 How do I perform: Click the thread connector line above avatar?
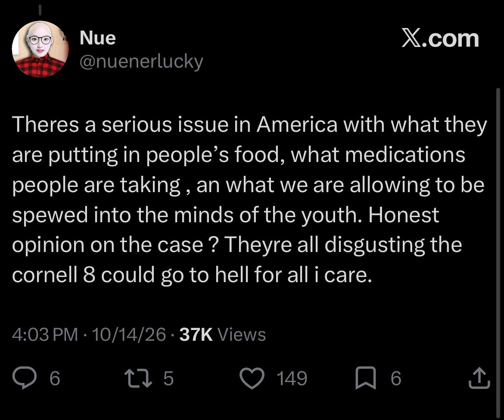tap(40, 9)
